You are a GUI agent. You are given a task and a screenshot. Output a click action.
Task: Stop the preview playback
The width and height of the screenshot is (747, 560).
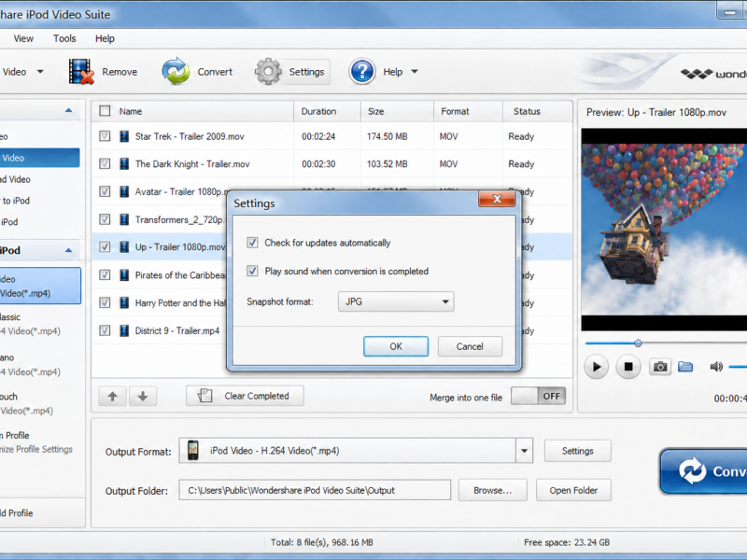(x=628, y=367)
